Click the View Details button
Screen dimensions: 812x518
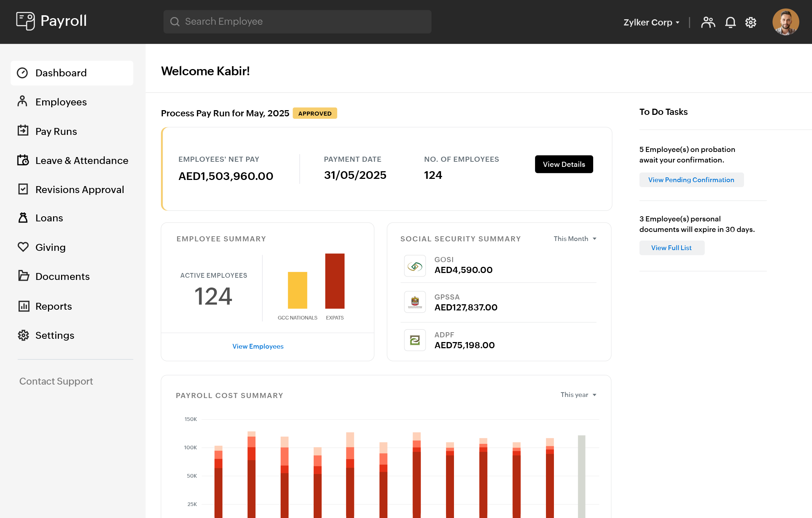[x=564, y=164]
